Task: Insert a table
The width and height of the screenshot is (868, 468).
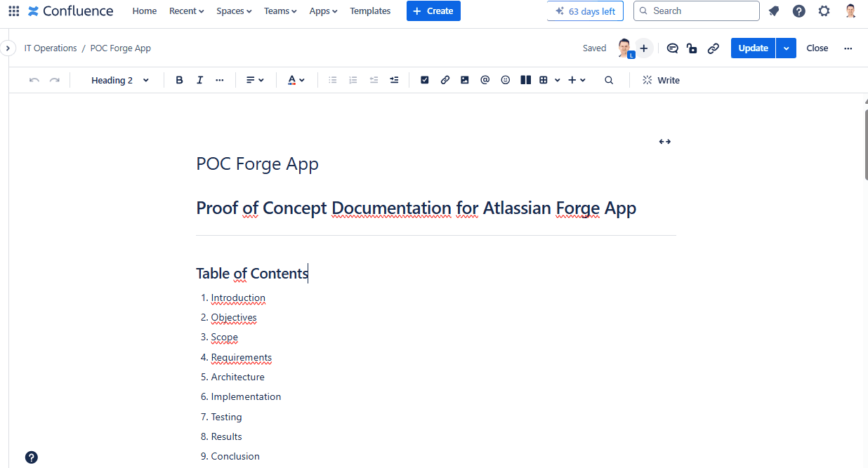Action: point(544,80)
